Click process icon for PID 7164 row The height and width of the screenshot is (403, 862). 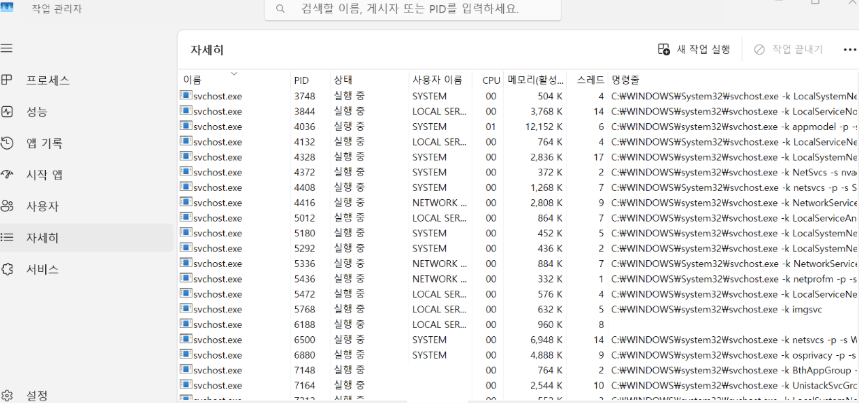(185, 385)
